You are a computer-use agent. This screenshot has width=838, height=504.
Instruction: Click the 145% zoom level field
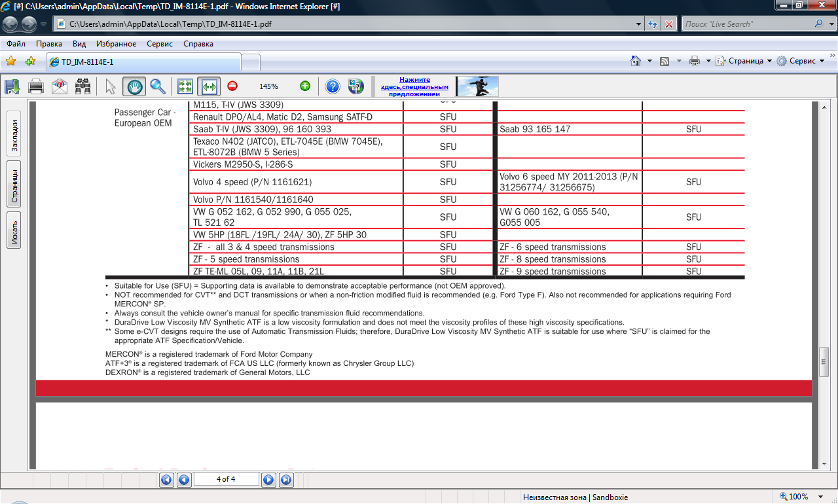(268, 86)
